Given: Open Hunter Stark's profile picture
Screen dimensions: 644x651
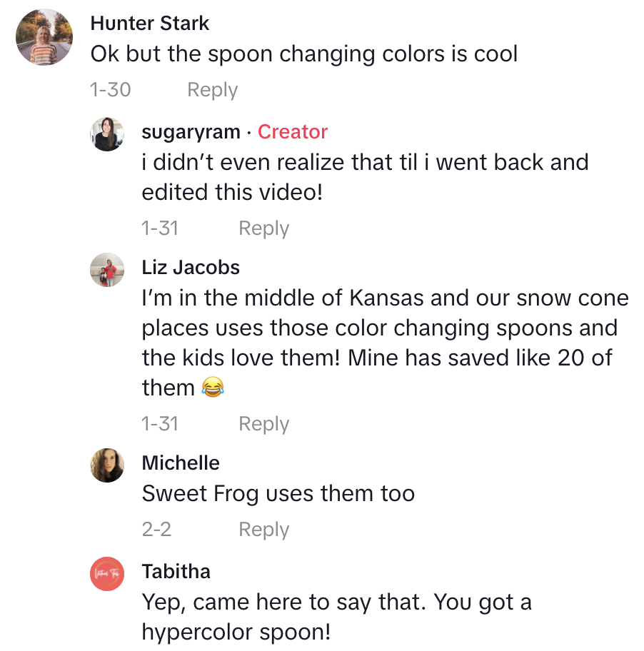Looking at the screenshot, I should [x=45, y=38].
